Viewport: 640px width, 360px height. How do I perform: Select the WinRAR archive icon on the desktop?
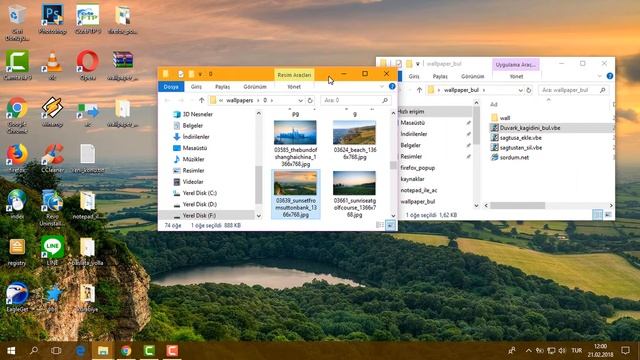[123, 65]
